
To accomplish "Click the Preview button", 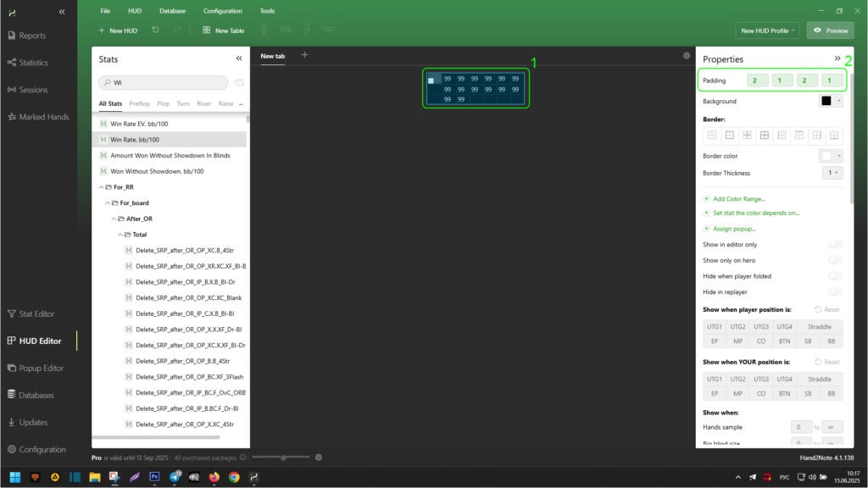I will 831,30.
